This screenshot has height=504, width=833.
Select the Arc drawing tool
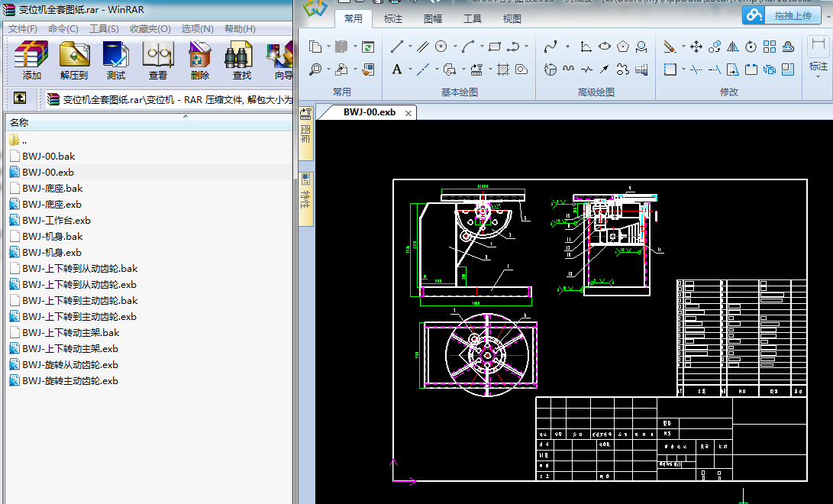(468, 47)
